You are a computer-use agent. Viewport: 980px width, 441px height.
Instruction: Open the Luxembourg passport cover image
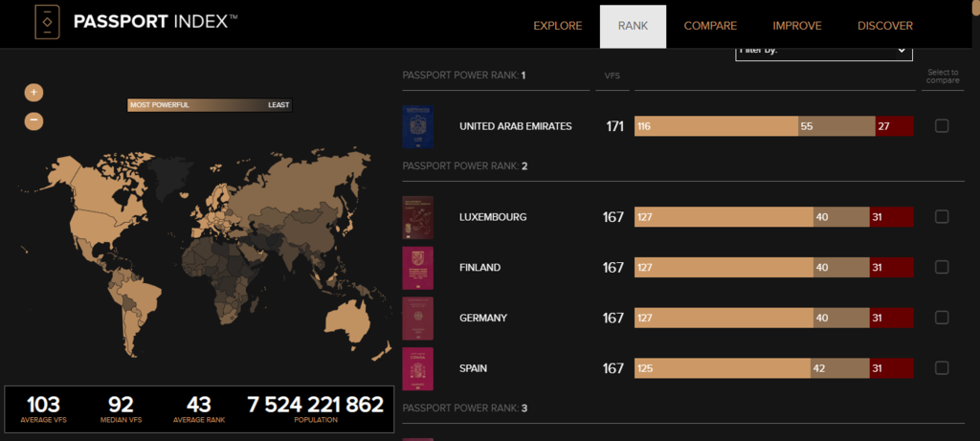coord(418,217)
